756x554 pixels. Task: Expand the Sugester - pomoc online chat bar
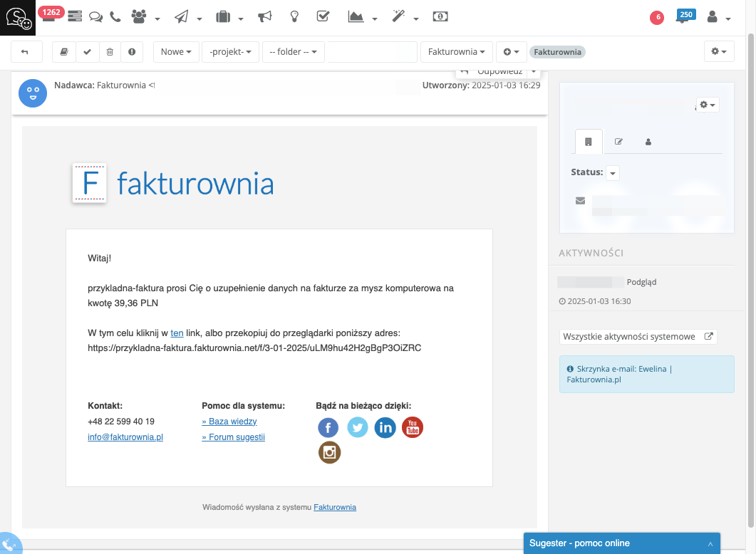[x=622, y=543]
